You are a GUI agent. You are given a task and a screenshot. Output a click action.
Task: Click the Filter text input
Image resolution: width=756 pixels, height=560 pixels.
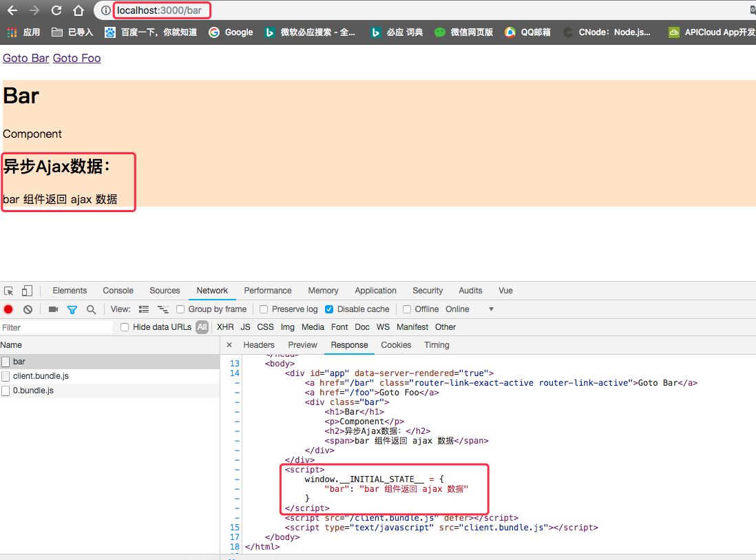pyautogui.click(x=56, y=327)
